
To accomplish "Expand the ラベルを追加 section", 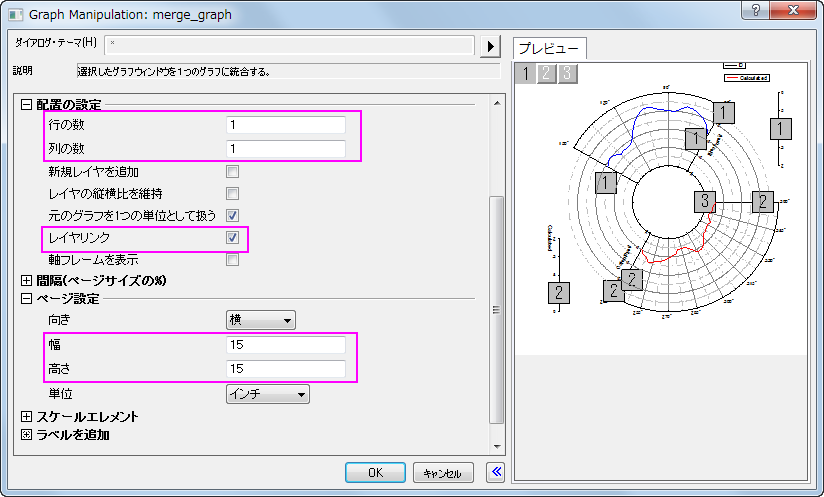I will [26, 434].
